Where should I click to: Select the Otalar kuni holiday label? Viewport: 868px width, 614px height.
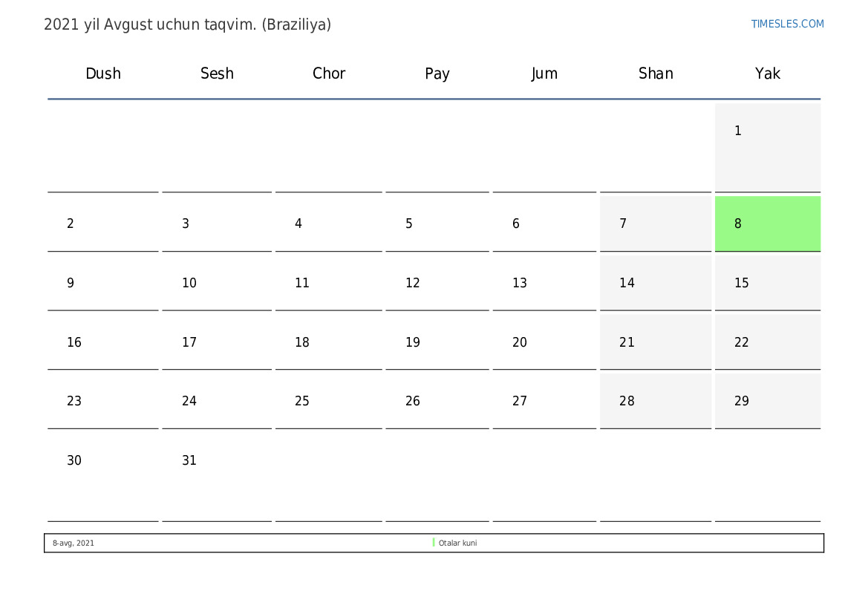(457, 543)
